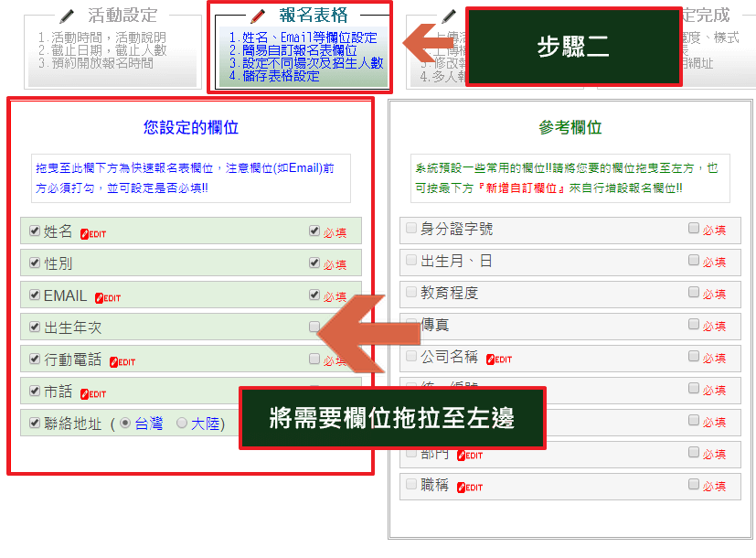The width and height of the screenshot is (756, 558).
Task: Click step item 儲存表格設定
Action: (274, 76)
